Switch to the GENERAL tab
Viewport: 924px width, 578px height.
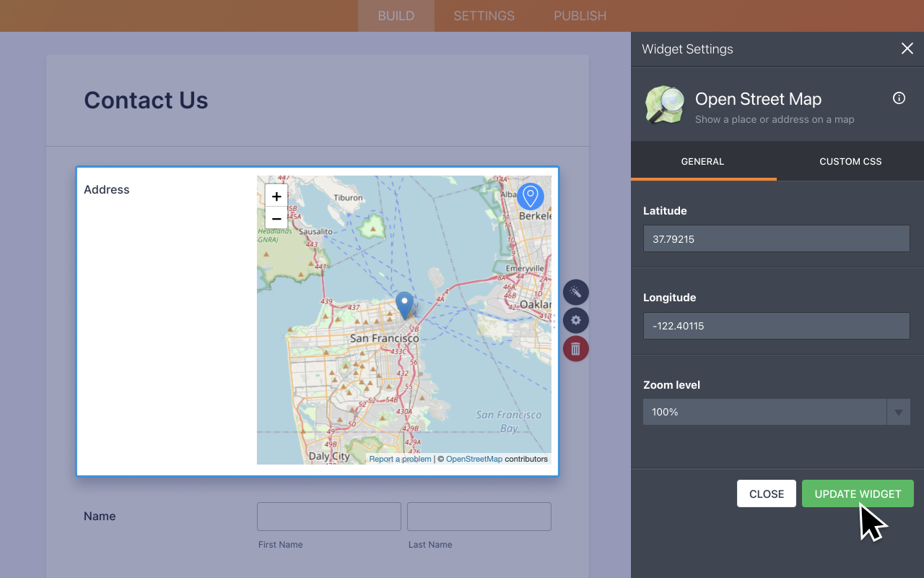tap(702, 161)
